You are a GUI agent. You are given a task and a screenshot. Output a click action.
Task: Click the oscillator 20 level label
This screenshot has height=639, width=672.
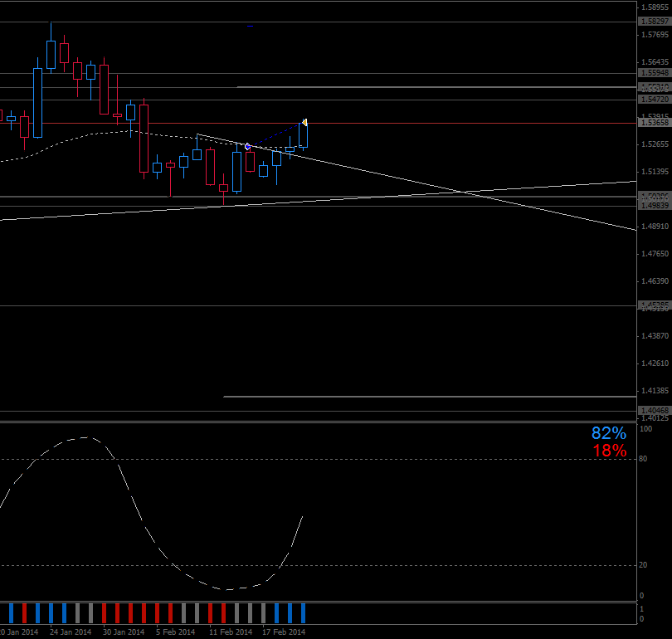(x=643, y=565)
